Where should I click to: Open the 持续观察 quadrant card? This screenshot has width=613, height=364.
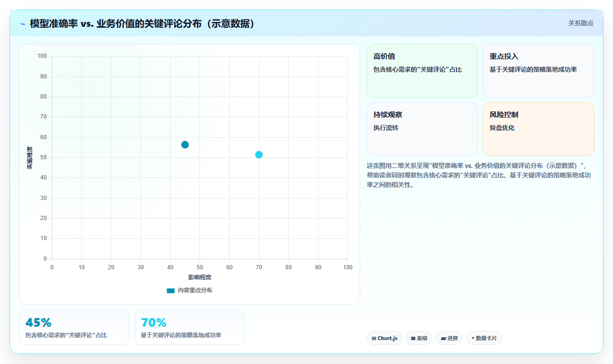coord(422,129)
